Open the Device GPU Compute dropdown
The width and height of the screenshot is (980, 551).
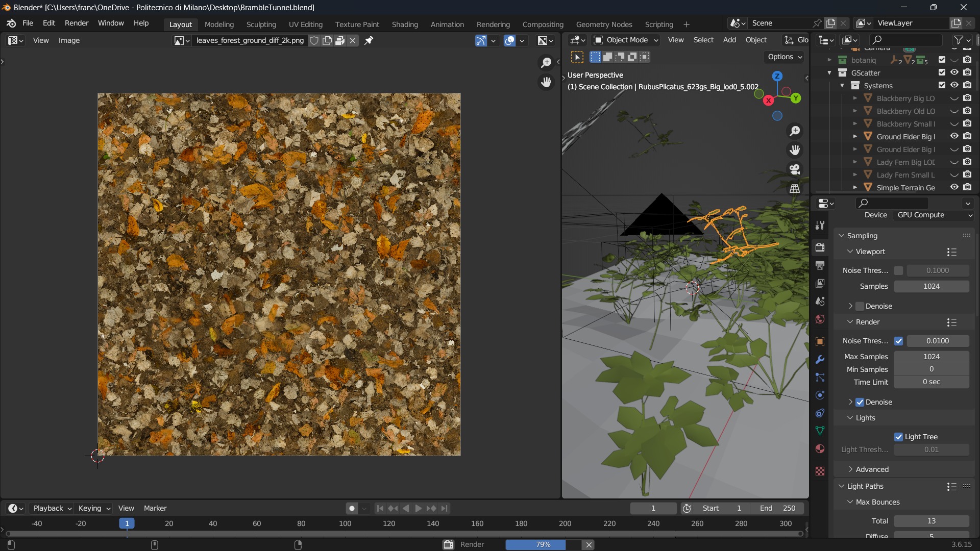pos(934,215)
